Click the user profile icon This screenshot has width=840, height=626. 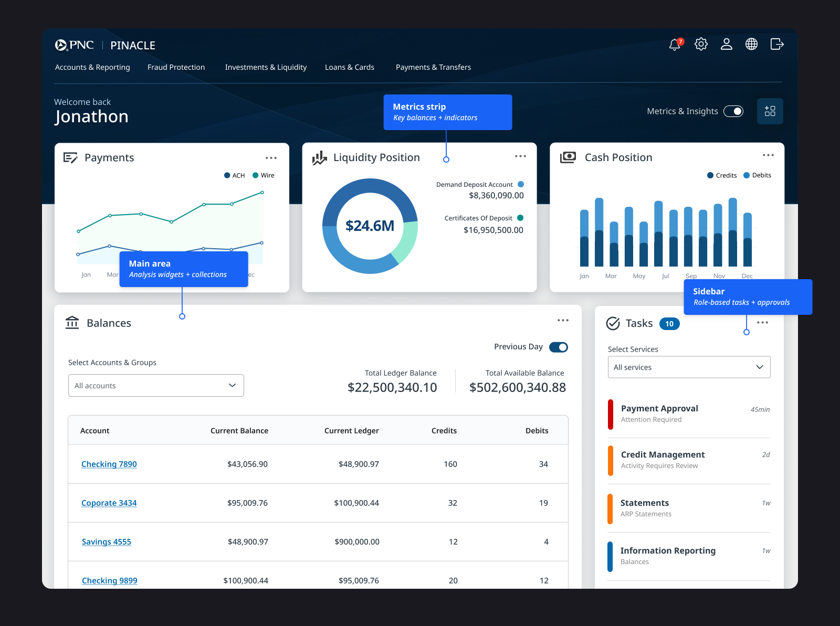[726, 44]
